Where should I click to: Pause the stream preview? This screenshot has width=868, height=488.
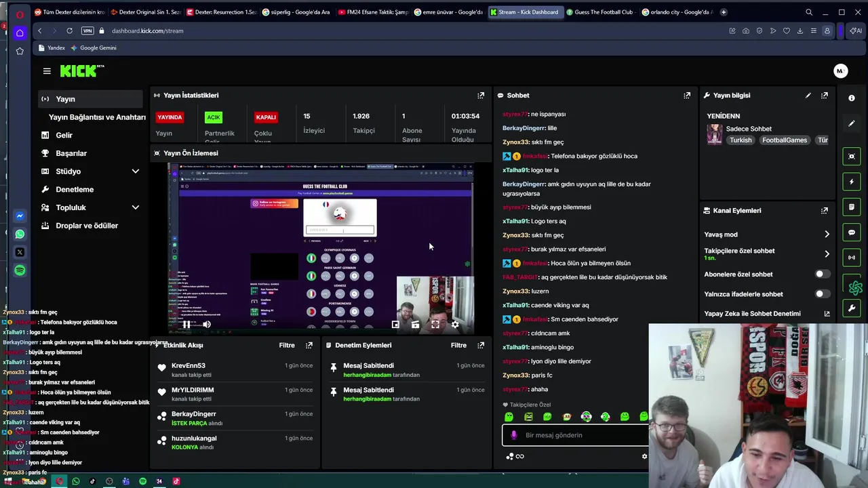coord(186,325)
